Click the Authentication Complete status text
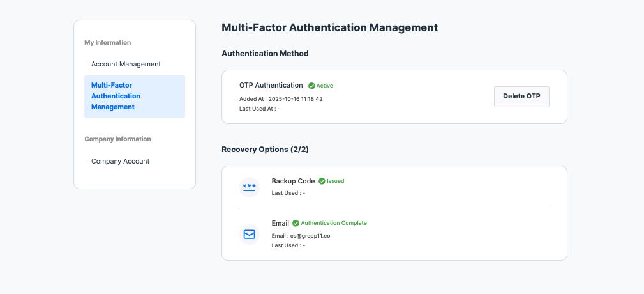Image resolution: width=644 pixels, height=294 pixels. [x=333, y=223]
